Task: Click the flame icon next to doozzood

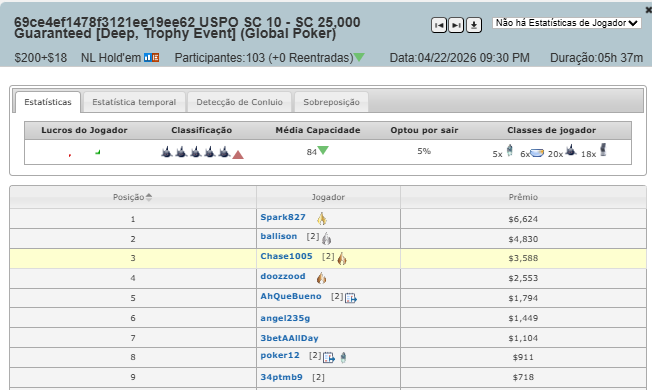Action: click(321, 278)
